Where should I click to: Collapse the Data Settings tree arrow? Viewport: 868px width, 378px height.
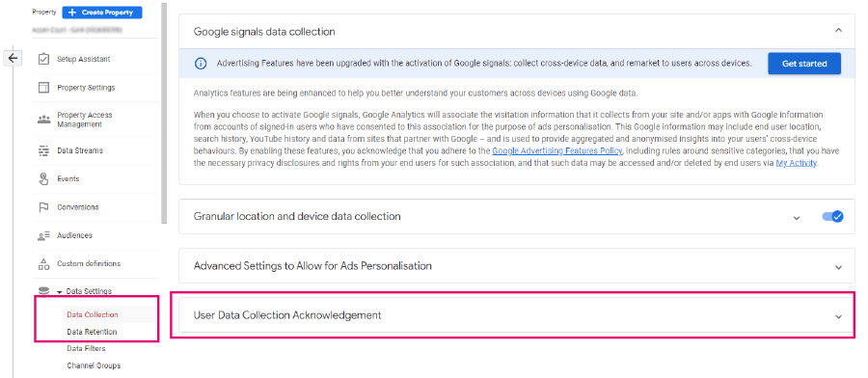click(x=59, y=291)
